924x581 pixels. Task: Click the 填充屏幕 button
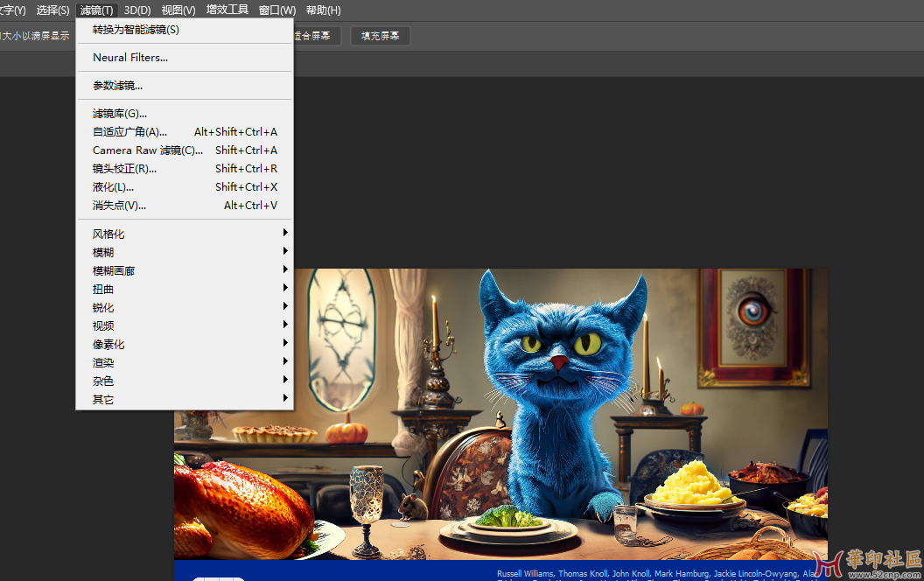coord(380,36)
